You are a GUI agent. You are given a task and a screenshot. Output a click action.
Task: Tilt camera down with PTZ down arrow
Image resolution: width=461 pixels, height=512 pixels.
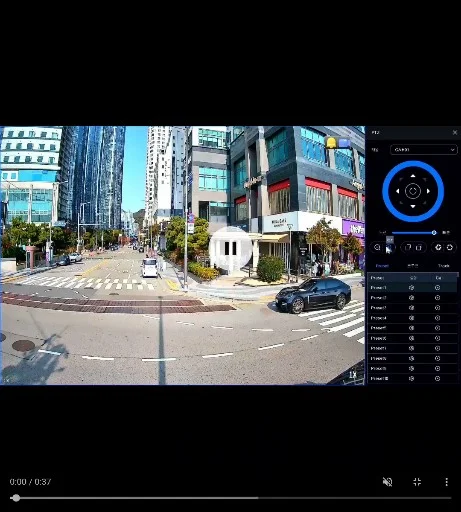pos(413,206)
